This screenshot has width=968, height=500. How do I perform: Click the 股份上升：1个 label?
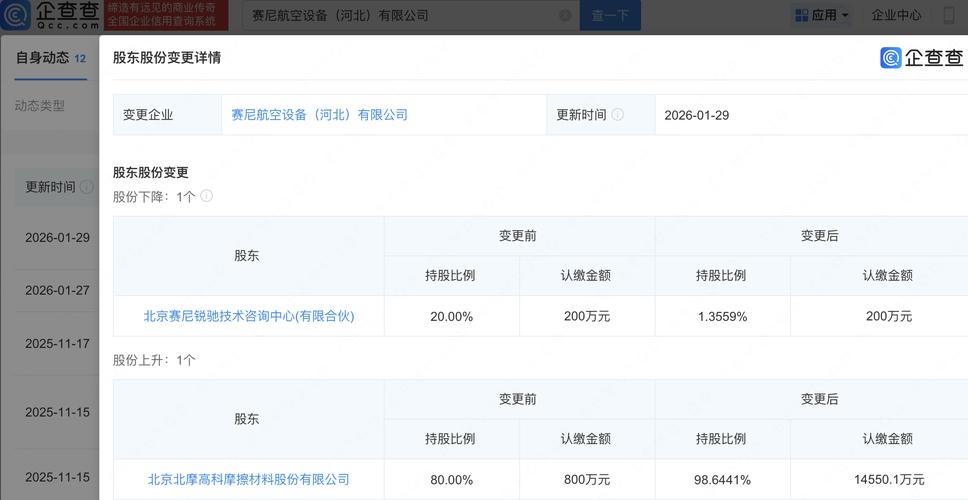tap(154, 360)
